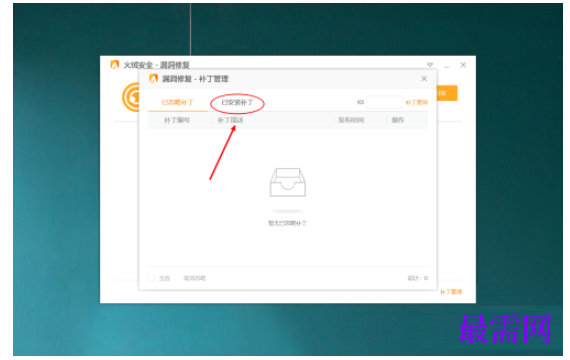Click the orange circular status icon in main window
The image size is (570, 360).
tap(131, 97)
